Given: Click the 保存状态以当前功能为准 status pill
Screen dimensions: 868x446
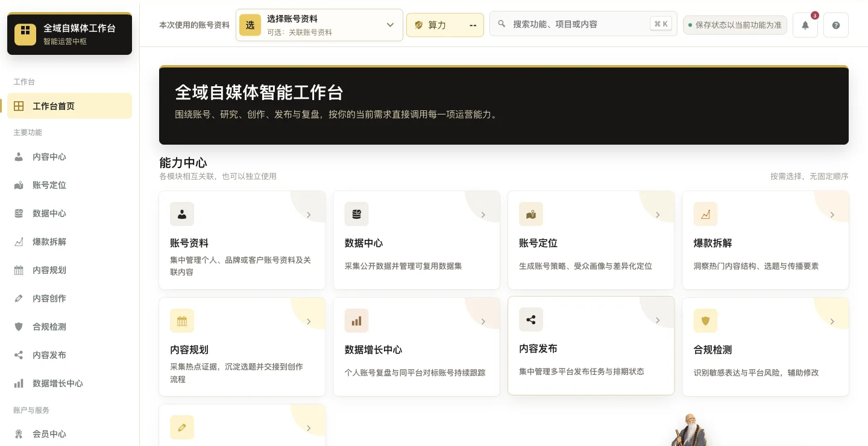Looking at the screenshot, I should click(735, 25).
